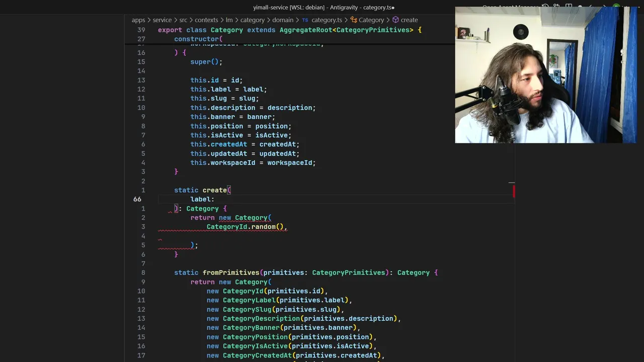Image resolution: width=644 pixels, height=362 pixels.
Task: Open the 'category' folder breadcrumb before domain
Action: coord(252,20)
